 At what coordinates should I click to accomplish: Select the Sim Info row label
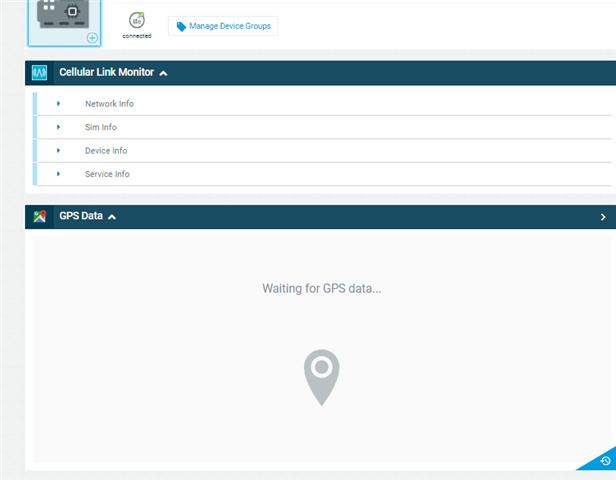pyautogui.click(x=101, y=127)
